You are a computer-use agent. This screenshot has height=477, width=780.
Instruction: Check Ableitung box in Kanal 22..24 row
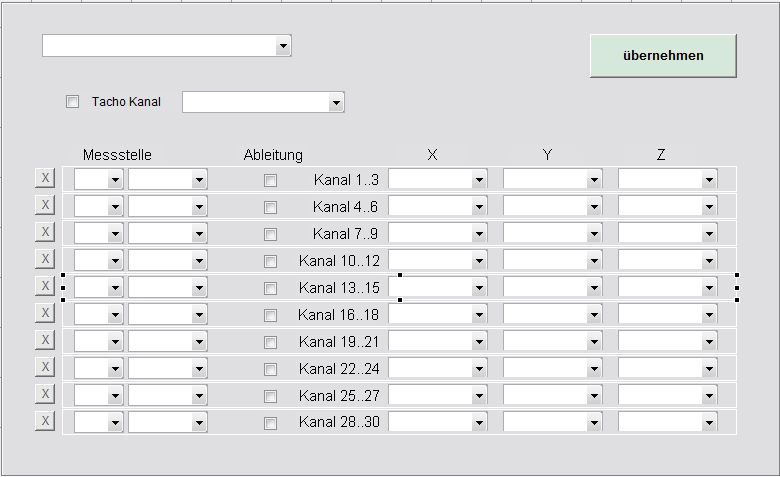(270, 369)
